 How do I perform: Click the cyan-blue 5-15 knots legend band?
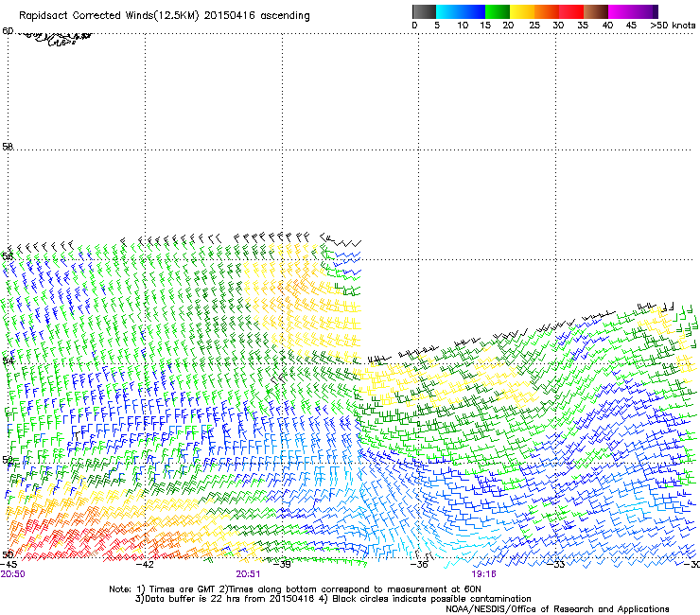coord(461,11)
